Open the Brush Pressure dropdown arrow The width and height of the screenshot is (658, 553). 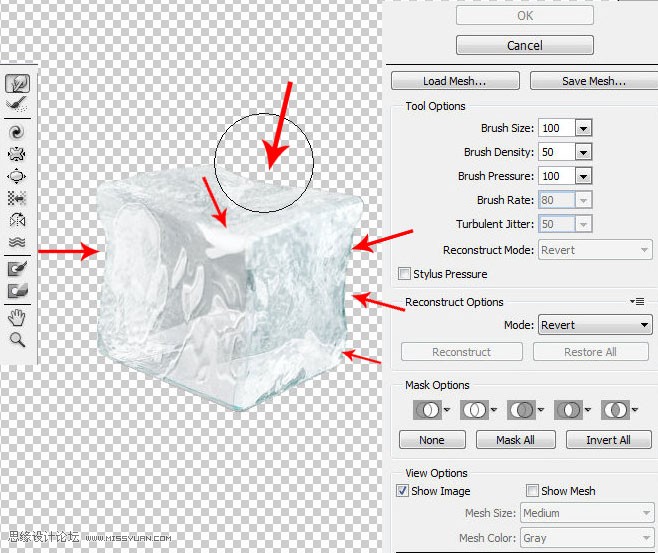coord(583,176)
